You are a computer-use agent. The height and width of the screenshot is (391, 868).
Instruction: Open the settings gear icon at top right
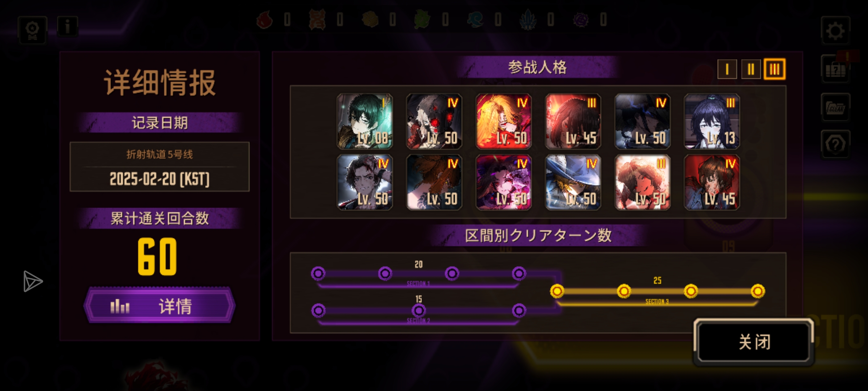click(x=835, y=30)
